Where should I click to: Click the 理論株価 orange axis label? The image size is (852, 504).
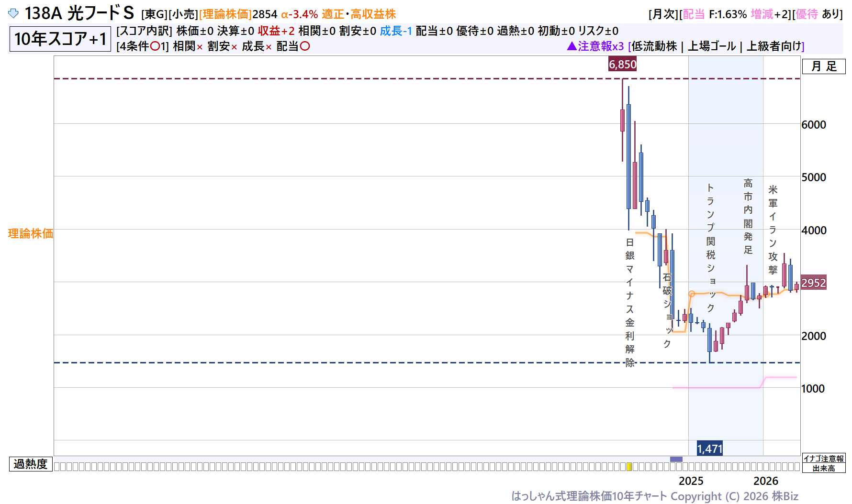click(31, 233)
